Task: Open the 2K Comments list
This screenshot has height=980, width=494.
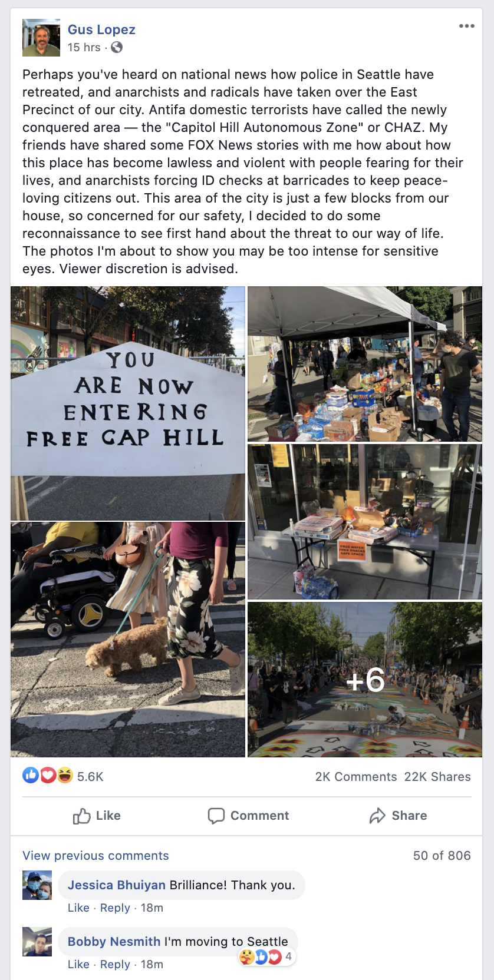Action: [356, 777]
